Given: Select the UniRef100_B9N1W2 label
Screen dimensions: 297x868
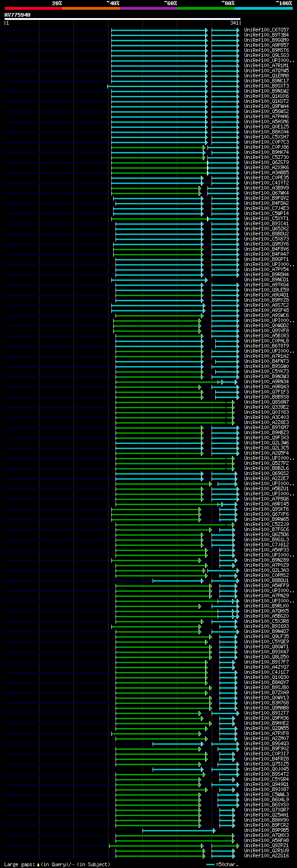Looking at the screenshot, I should click(x=266, y=91).
